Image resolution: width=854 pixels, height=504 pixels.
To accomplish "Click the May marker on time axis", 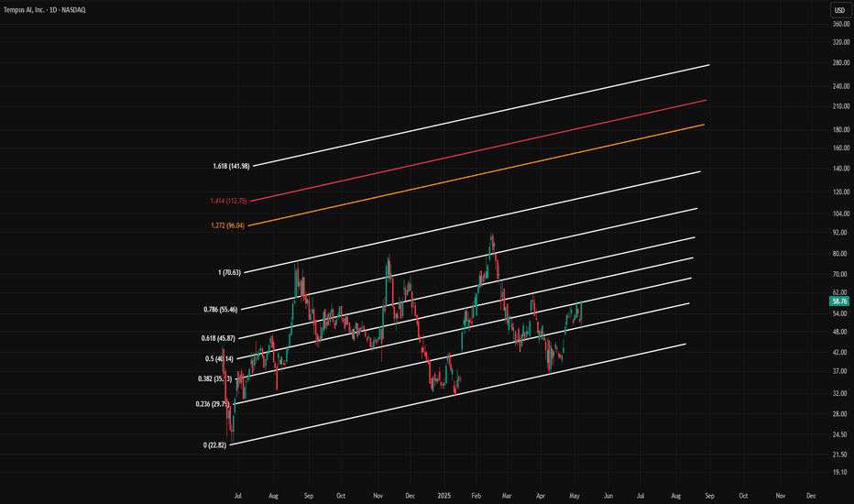I will [x=574, y=496].
